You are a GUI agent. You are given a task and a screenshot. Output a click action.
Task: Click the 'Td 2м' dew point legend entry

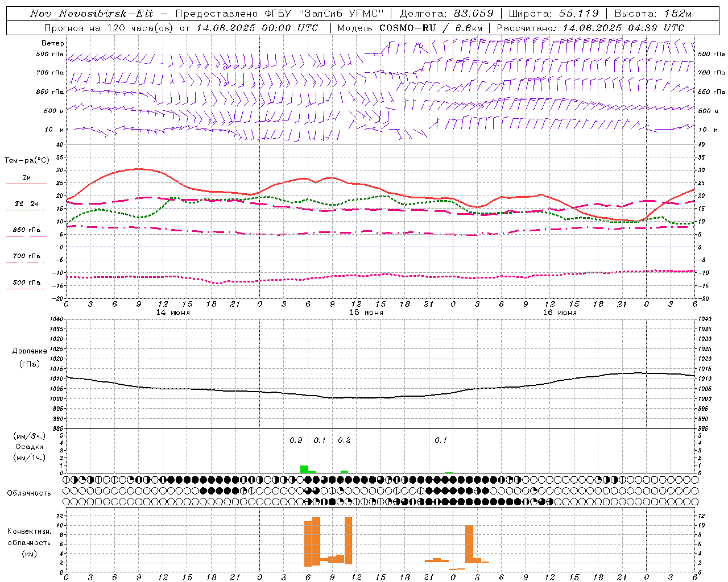point(27,203)
